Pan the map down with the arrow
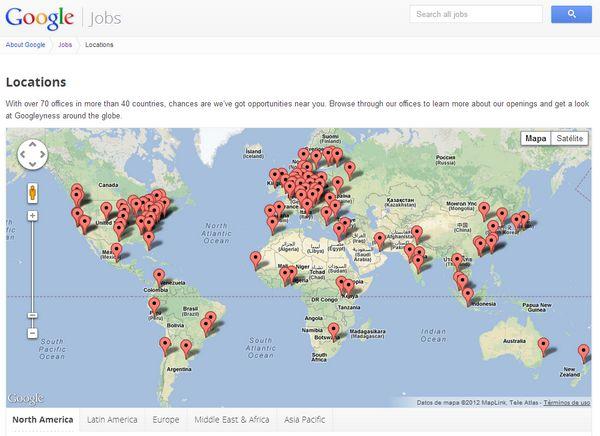This screenshot has height=436, width=600. pyautogui.click(x=33, y=164)
